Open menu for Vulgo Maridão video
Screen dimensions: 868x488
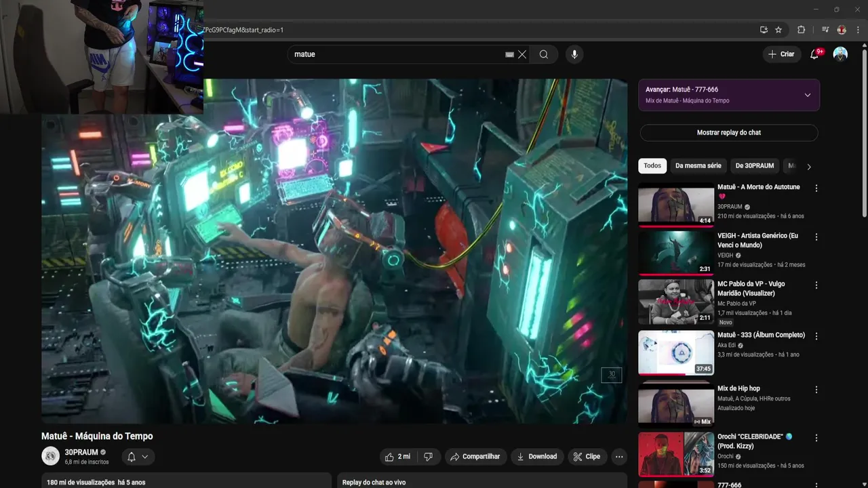pos(816,285)
